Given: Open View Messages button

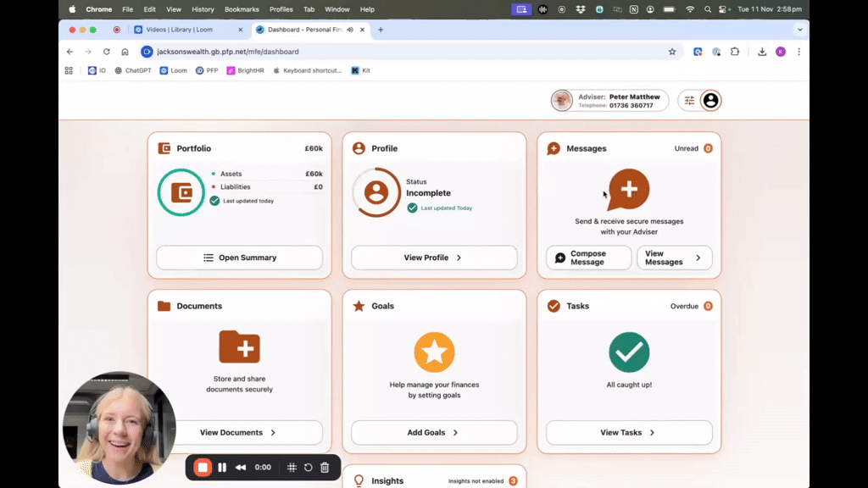Looking at the screenshot, I should (x=674, y=258).
